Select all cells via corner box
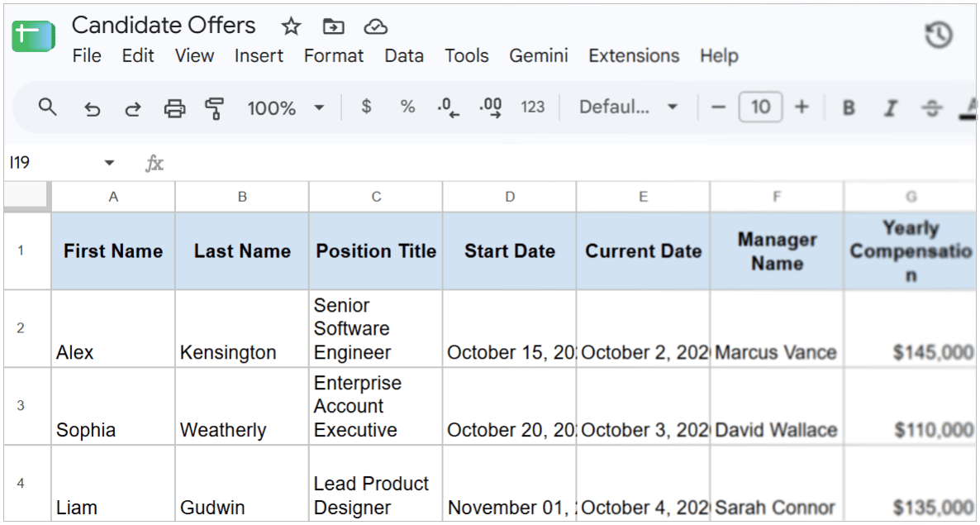This screenshot has height=525, width=980. point(27,197)
